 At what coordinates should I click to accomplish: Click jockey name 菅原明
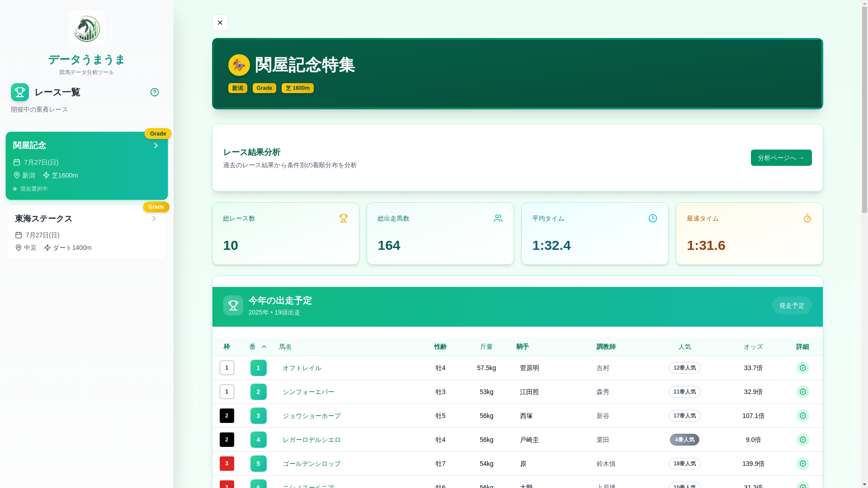tap(529, 368)
